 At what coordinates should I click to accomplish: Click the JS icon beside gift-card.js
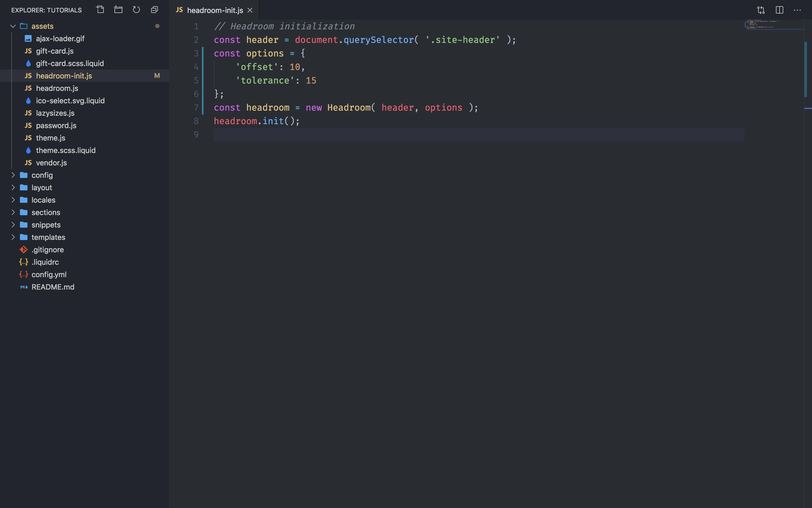pyautogui.click(x=28, y=51)
